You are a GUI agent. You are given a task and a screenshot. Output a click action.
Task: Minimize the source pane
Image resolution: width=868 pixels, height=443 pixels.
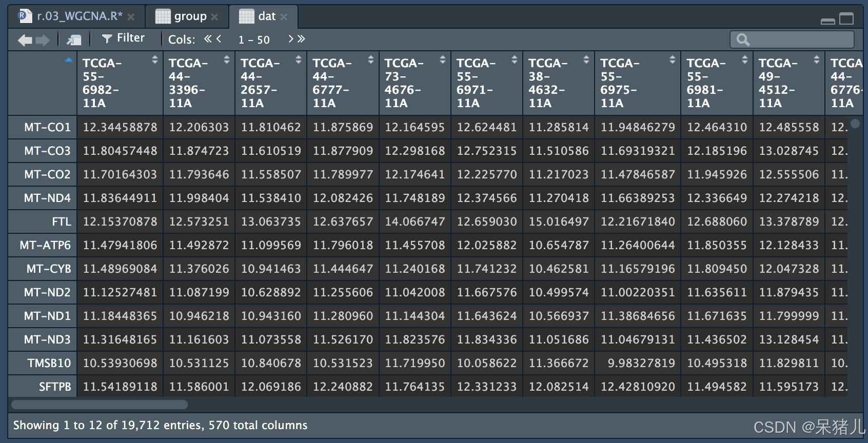(x=828, y=21)
